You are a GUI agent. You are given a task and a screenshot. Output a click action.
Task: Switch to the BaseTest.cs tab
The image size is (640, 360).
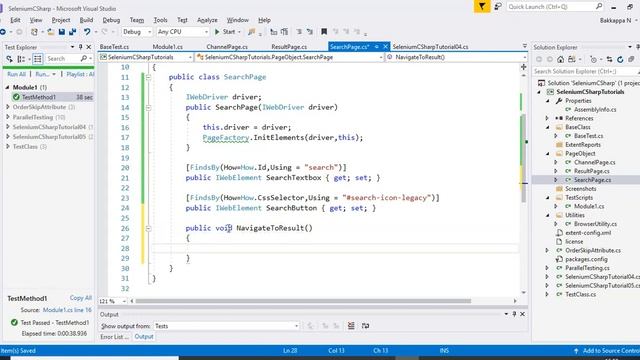click(x=114, y=47)
